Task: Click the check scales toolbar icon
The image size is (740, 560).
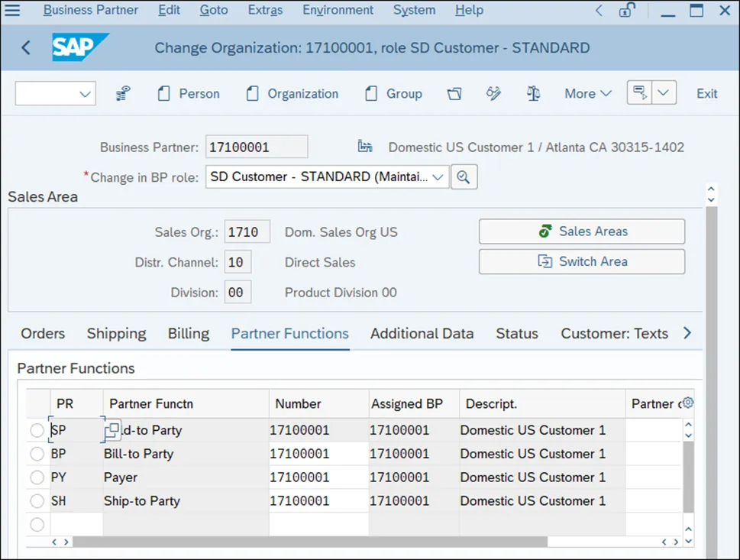Action: tap(533, 93)
